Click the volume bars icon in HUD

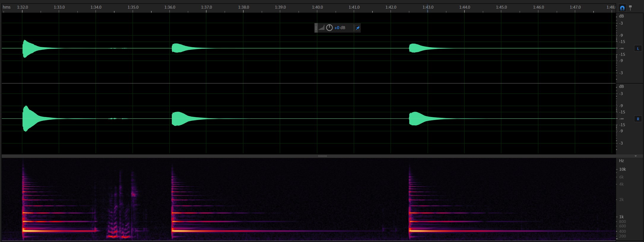322,28
